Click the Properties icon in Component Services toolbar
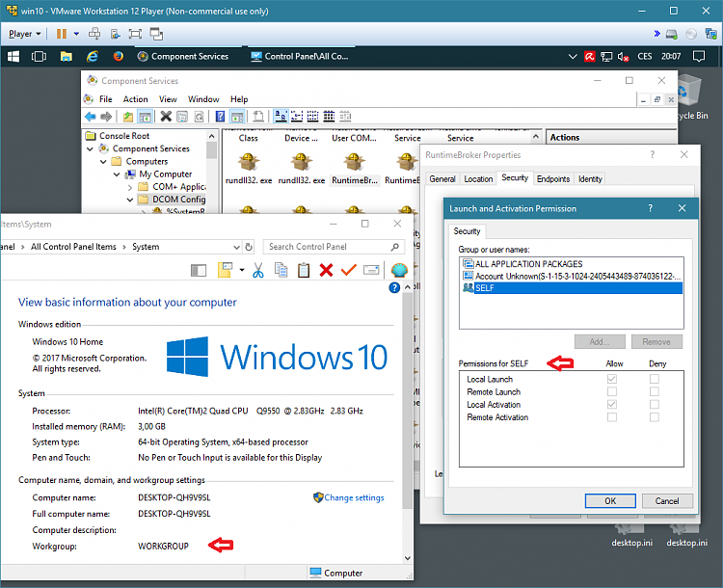 pos(182,117)
